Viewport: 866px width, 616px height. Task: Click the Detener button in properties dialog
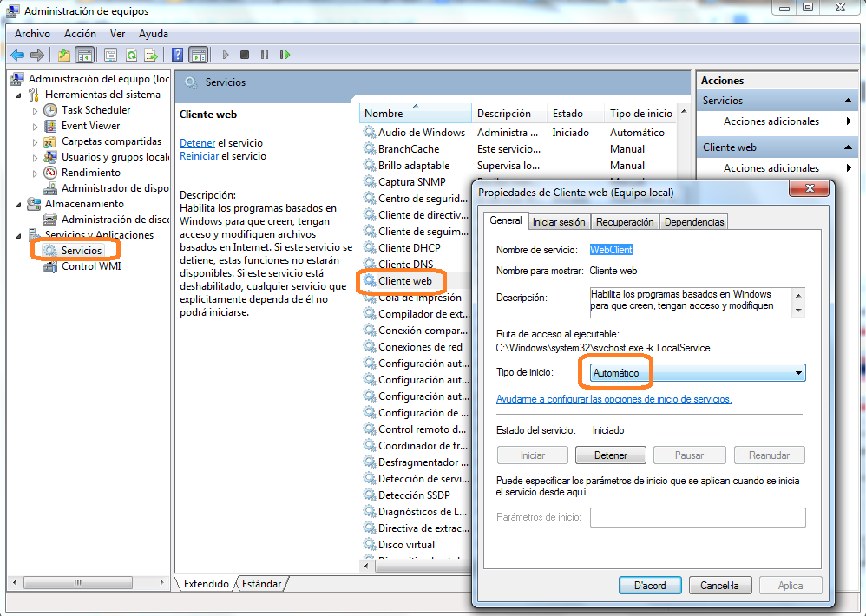click(x=611, y=455)
